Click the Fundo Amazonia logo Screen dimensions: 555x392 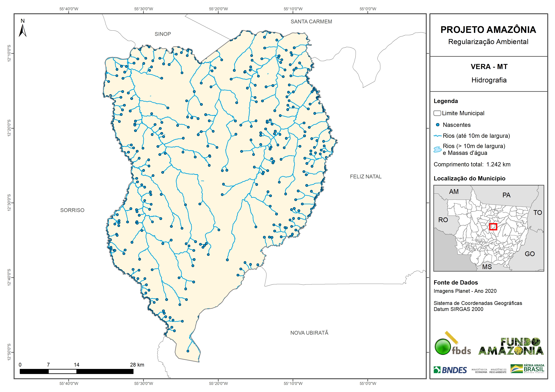pos(511,347)
